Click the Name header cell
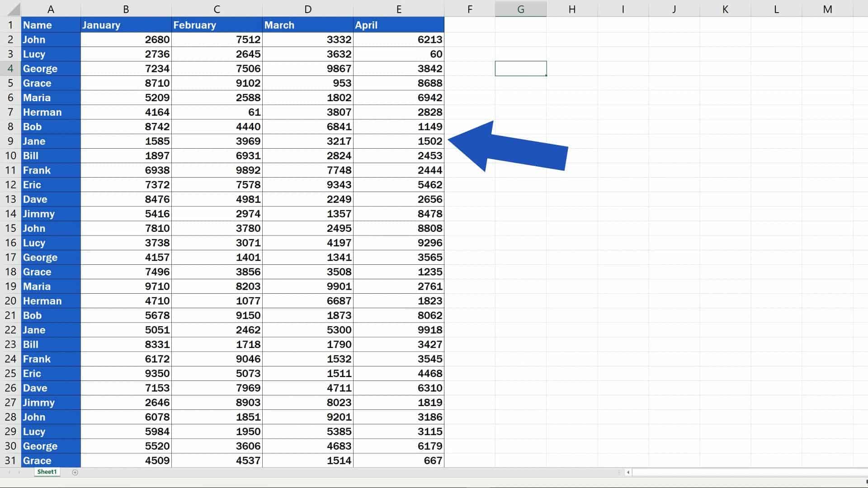The height and width of the screenshot is (488, 868). pyautogui.click(x=51, y=25)
